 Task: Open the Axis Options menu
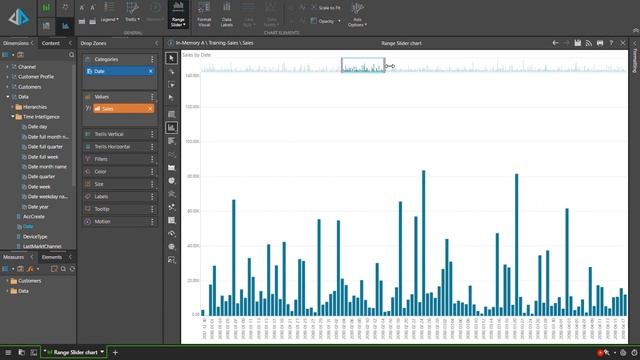click(x=357, y=15)
